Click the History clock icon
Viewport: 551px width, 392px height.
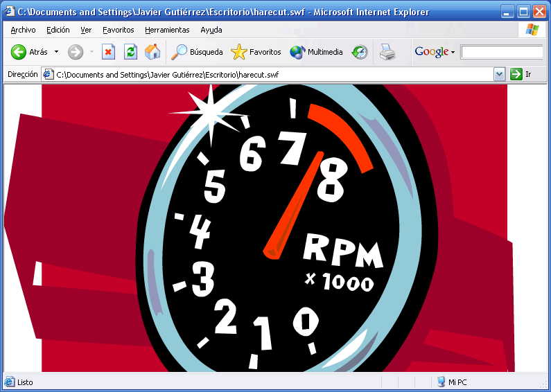(360, 52)
